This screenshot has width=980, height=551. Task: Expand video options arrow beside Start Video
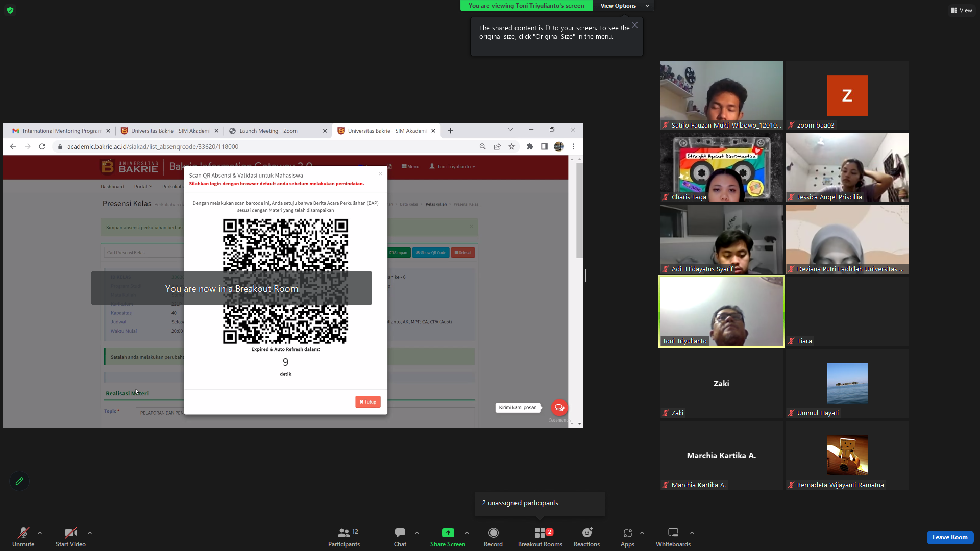click(x=90, y=533)
